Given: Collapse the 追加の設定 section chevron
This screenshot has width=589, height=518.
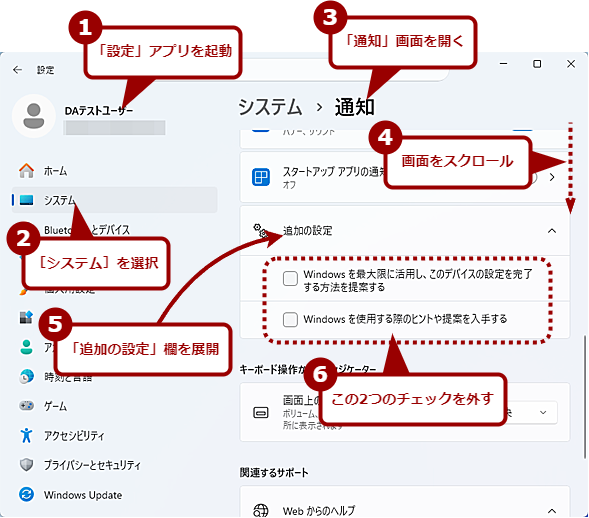Looking at the screenshot, I should [x=551, y=231].
